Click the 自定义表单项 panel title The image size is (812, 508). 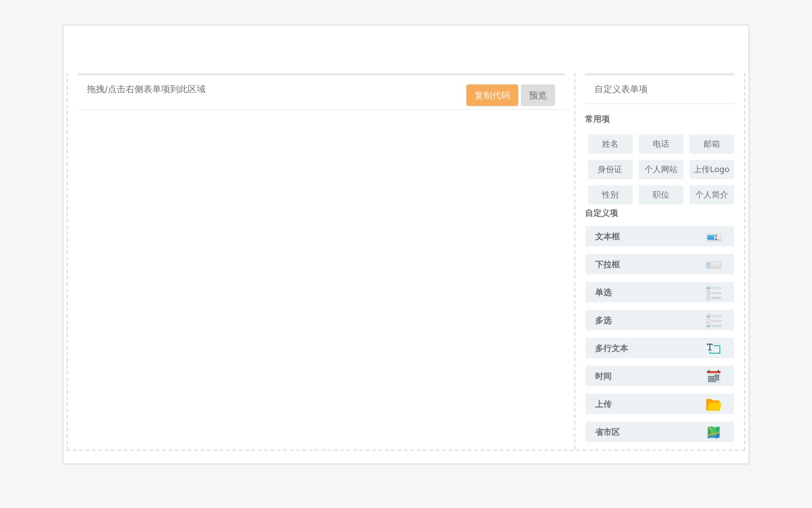tap(621, 89)
